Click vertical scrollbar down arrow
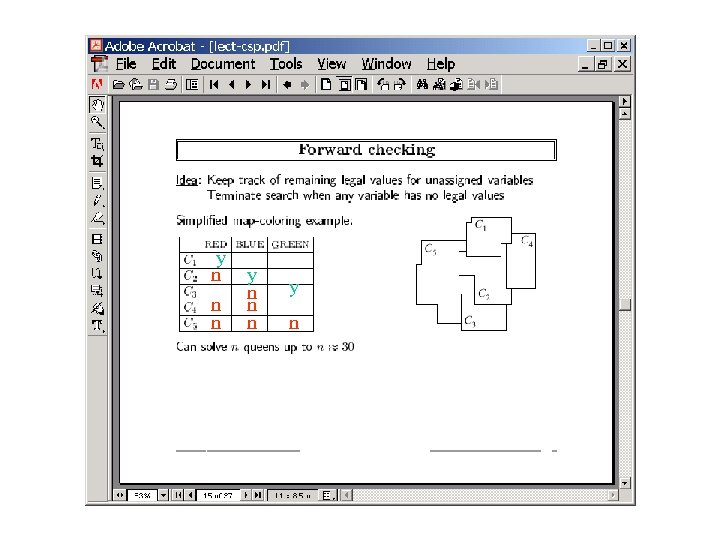Screen dimensions: 720x540 point(624,483)
